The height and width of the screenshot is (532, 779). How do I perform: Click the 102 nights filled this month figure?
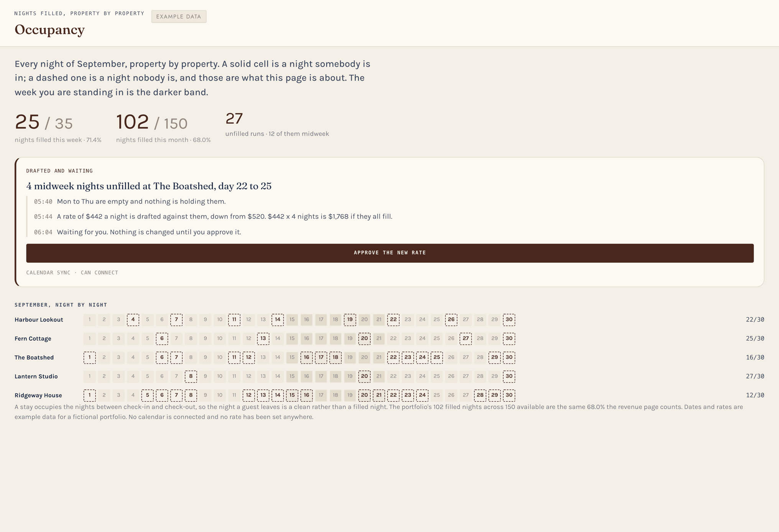[132, 122]
